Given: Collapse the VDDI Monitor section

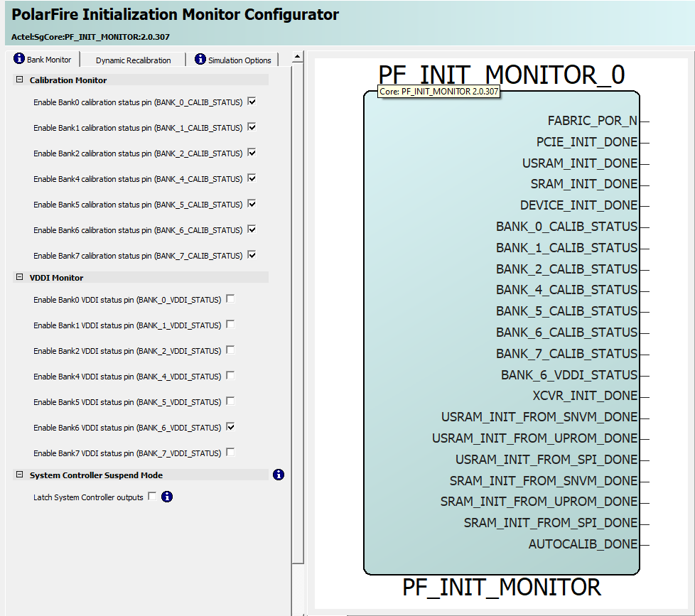Looking at the screenshot, I should pyautogui.click(x=20, y=278).
